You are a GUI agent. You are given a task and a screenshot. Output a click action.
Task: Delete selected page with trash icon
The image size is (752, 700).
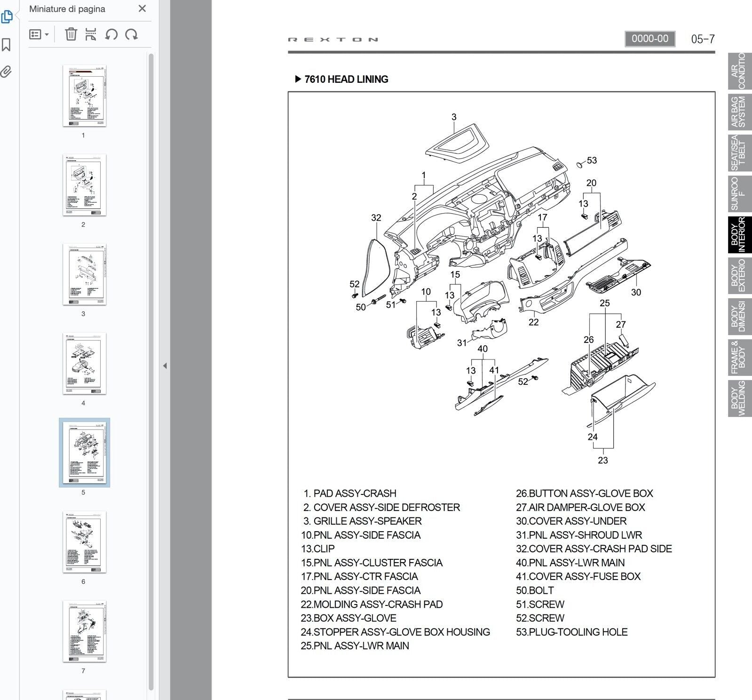tap(71, 34)
